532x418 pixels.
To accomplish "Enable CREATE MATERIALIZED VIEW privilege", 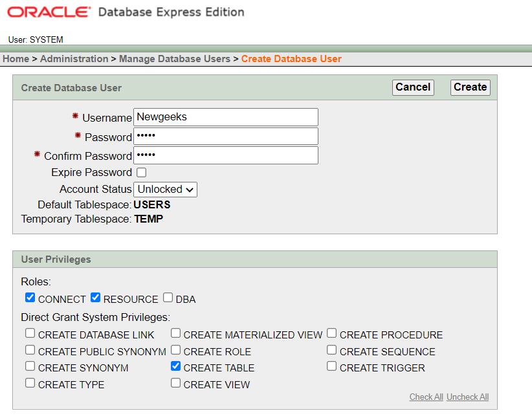I will click(176, 334).
